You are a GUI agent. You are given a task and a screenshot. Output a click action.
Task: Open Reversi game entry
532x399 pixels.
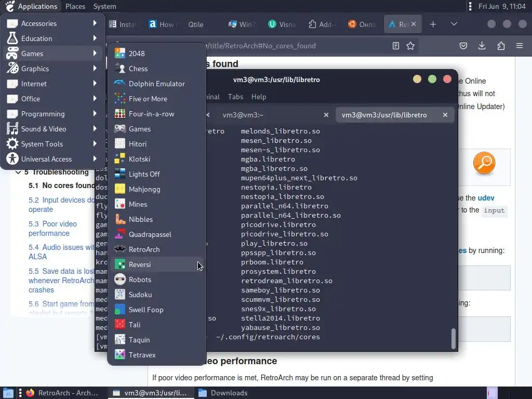(x=157, y=264)
